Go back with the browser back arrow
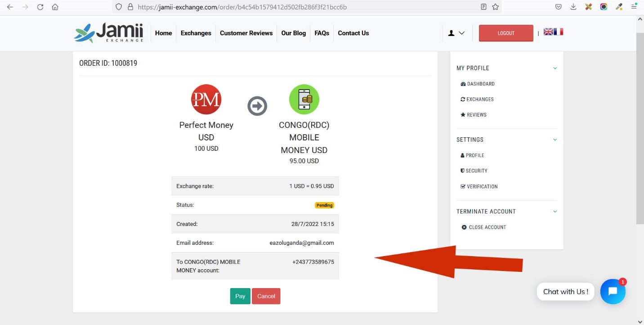The width and height of the screenshot is (644, 325). pos(10,7)
